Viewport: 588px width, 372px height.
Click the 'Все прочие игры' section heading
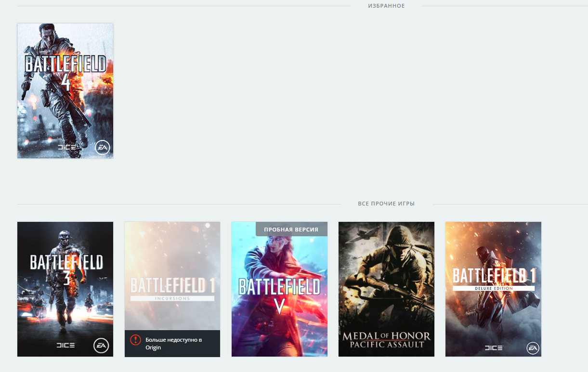[386, 204]
